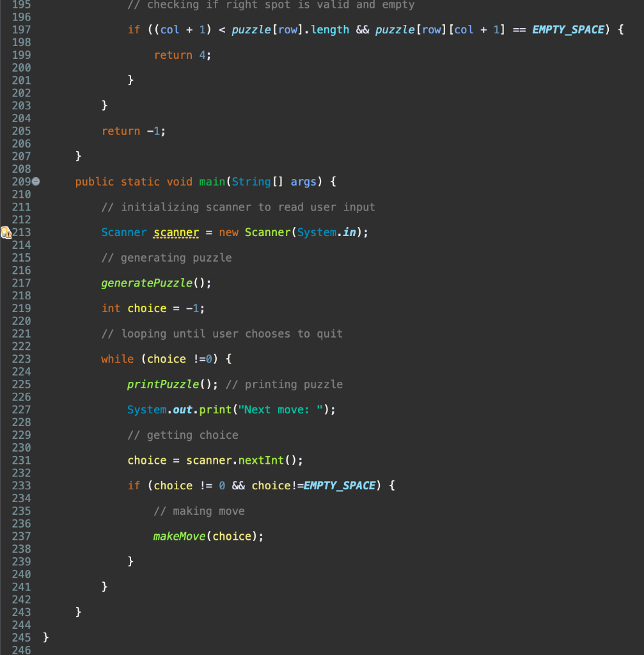Screen dimensions: 644x655
Task: Click 'return 4;' statement on line 199
Action: pyautogui.click(x=182, y=55)
